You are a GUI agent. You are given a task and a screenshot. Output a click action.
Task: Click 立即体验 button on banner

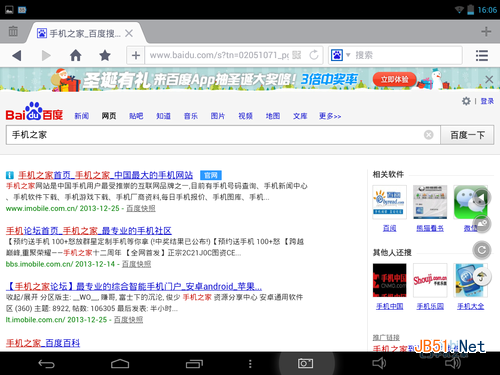tap(394, 79)
